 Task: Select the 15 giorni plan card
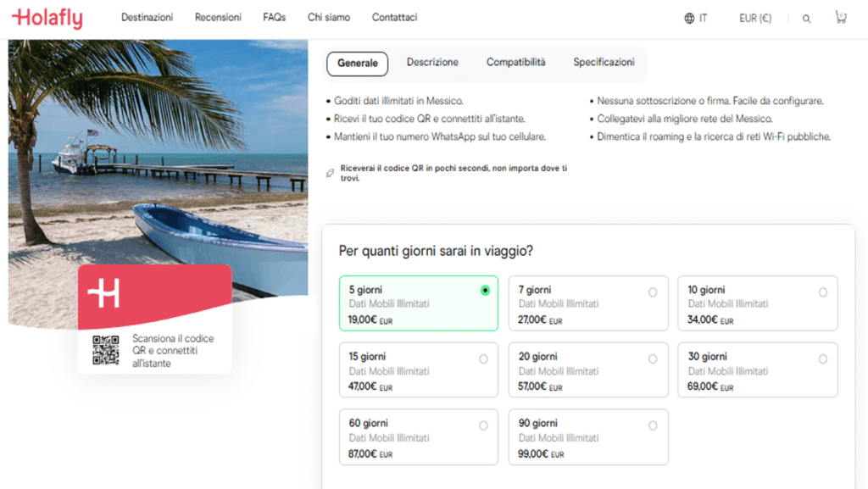418,370
